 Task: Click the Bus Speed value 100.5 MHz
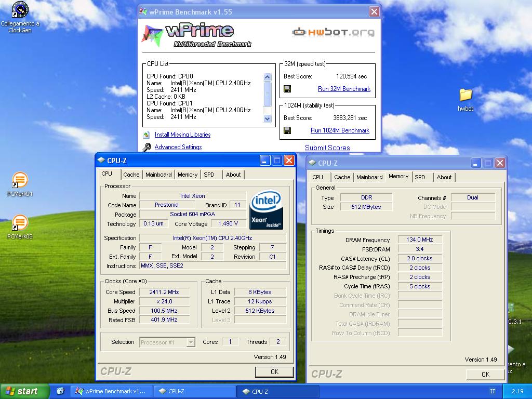coord(164,311)
